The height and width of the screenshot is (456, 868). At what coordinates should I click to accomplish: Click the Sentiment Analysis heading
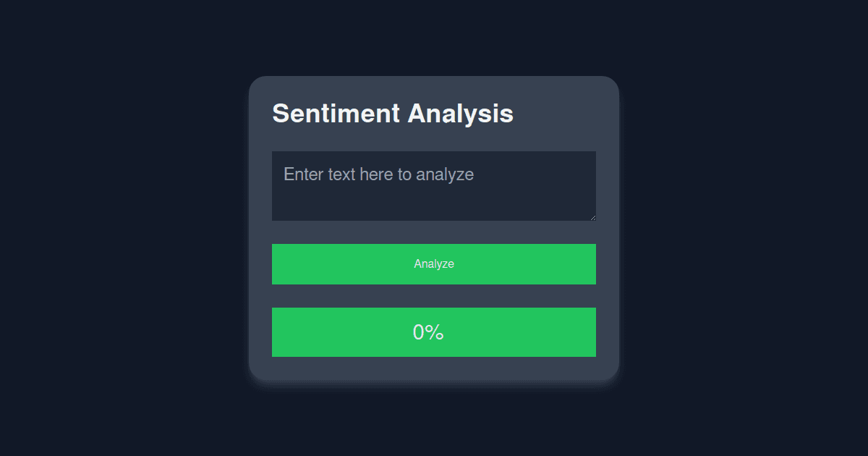(392, 114)
